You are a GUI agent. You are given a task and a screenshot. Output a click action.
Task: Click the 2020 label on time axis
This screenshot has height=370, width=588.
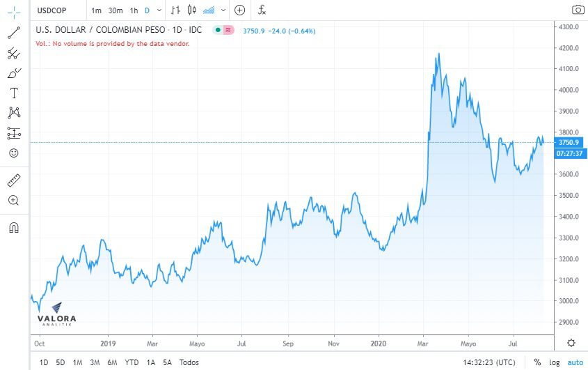click(x=378, y=344)
